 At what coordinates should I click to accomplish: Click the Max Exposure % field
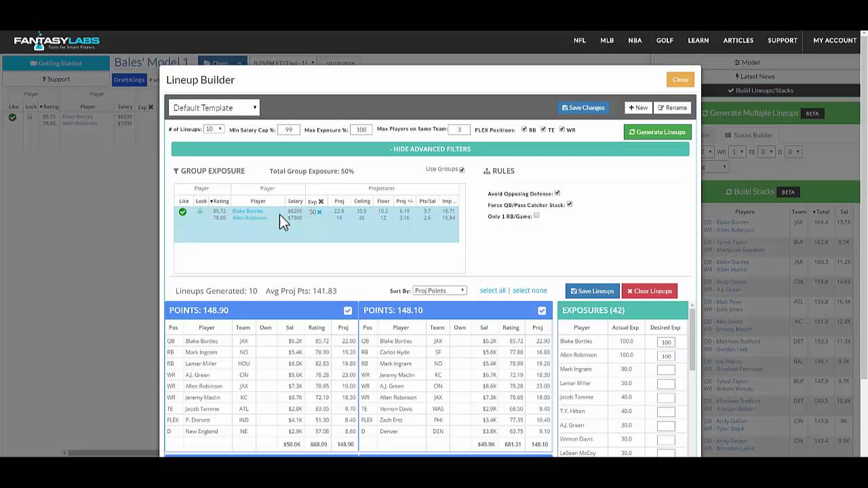[x=361, y=129]
